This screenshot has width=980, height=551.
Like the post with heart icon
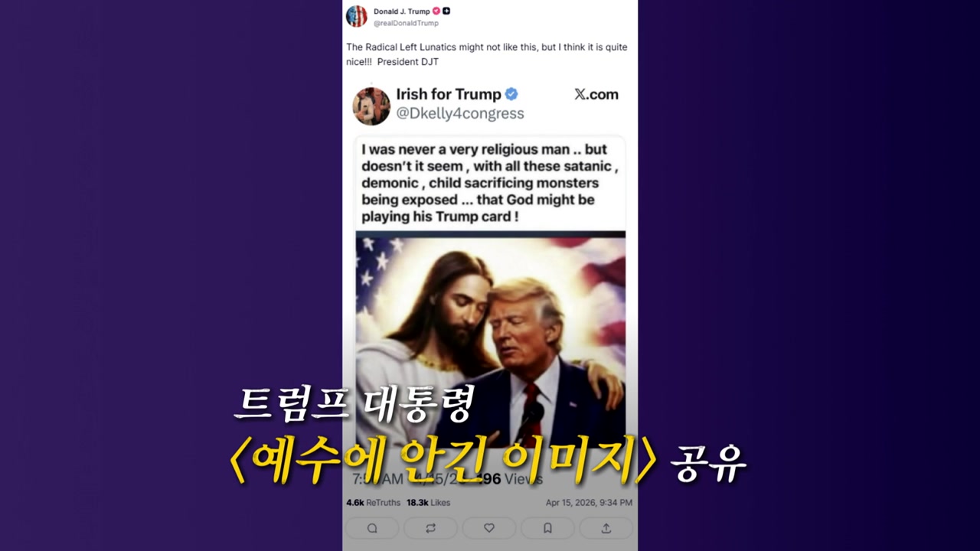(x=489, y=528)
